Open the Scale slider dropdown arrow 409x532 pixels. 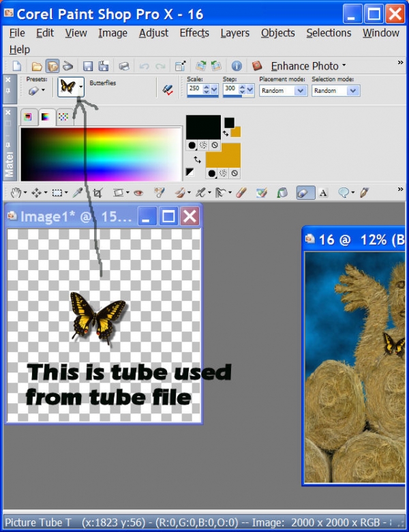pos(214,89)
